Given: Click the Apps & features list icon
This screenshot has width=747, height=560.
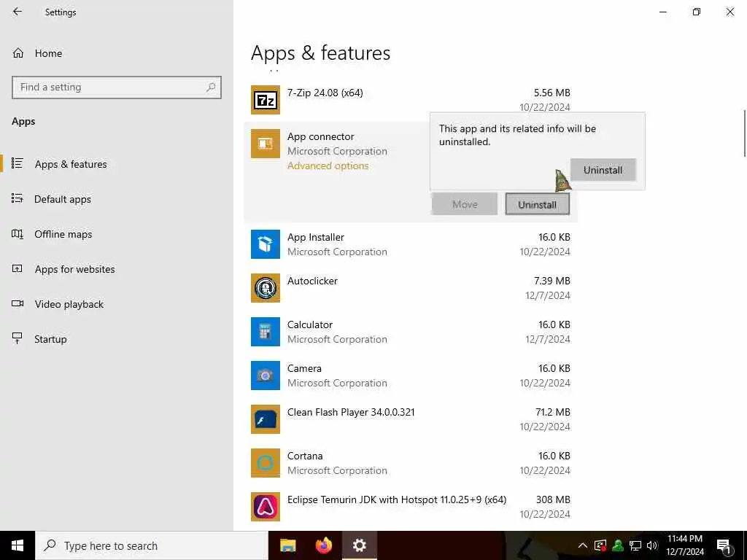Looking at the screenshot, I should click(x=18, y=164).
